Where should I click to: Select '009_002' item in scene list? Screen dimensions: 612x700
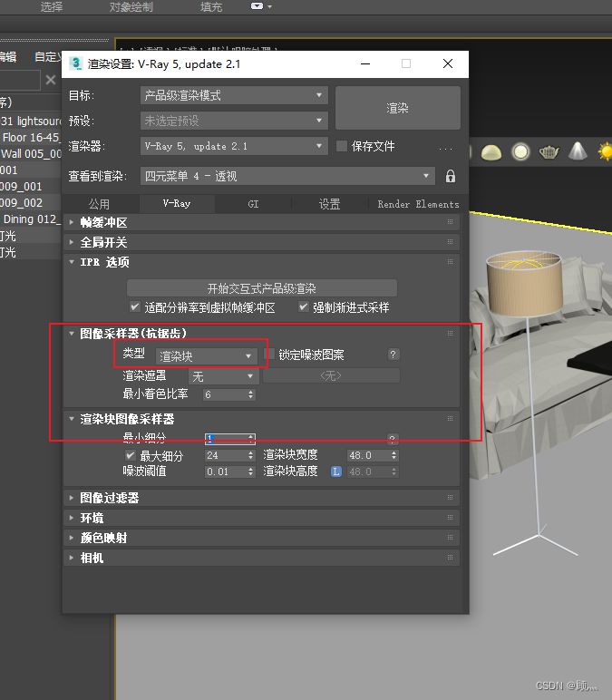pyautogui.click(x=30, y=203)
